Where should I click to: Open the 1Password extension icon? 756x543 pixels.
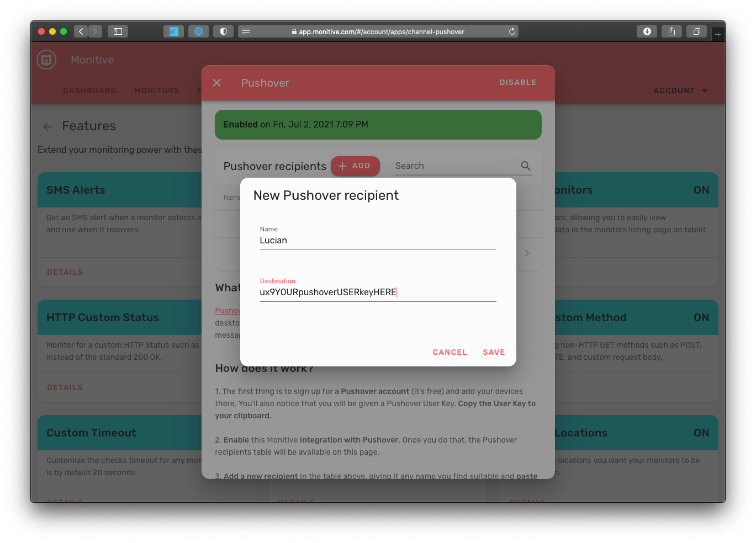(198, 31)
